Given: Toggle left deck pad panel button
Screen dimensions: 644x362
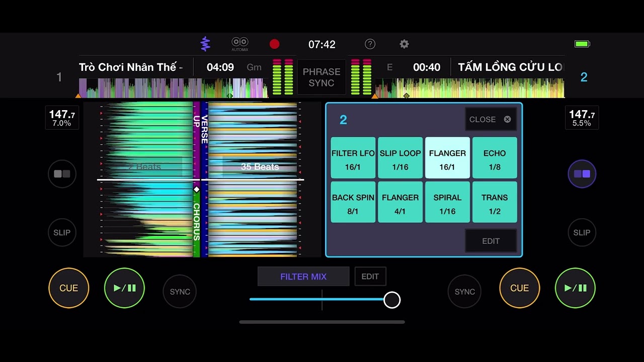Looking at the screenshot, I should click(x=62, y=174).
